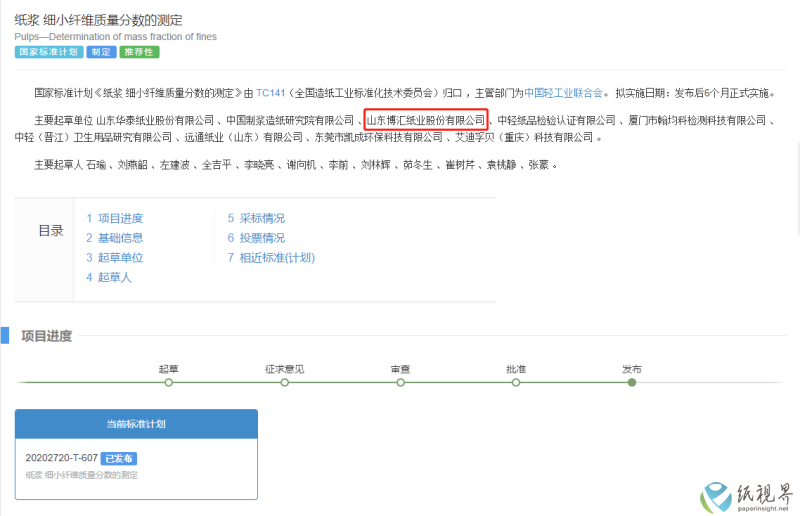Click the 目录 contents label
Image resolution: width=800 pixels, height=516 pixels.
tap(51, 231)
